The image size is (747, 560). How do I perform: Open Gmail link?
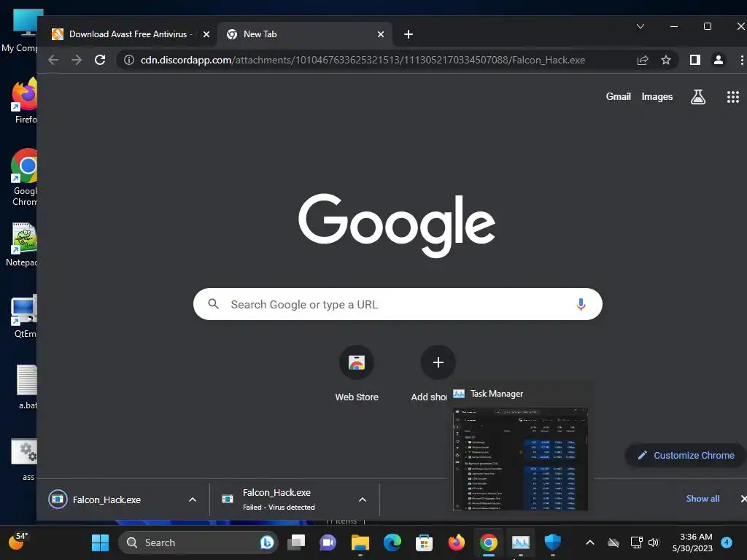(619, 97)
